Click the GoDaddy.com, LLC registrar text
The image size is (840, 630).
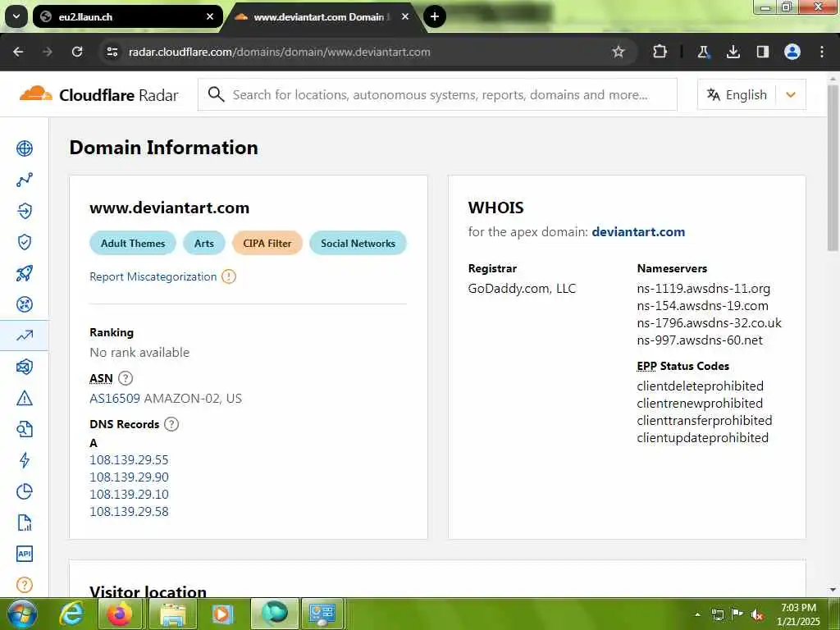pos(522,289)
